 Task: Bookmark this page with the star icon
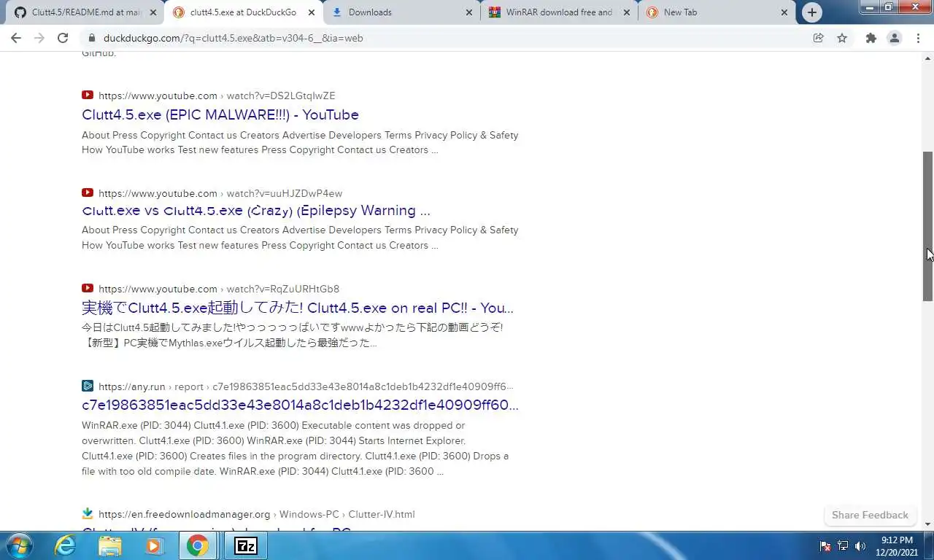coord(842,38)
